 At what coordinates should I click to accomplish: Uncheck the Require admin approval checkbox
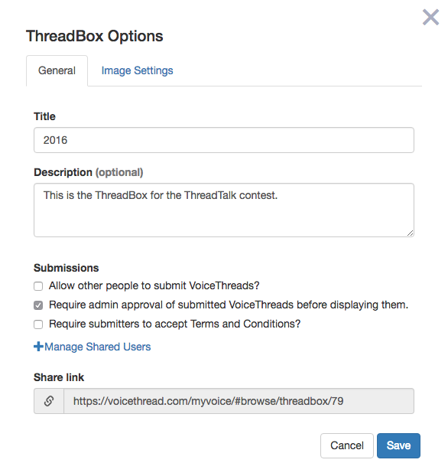click(38, 305)
